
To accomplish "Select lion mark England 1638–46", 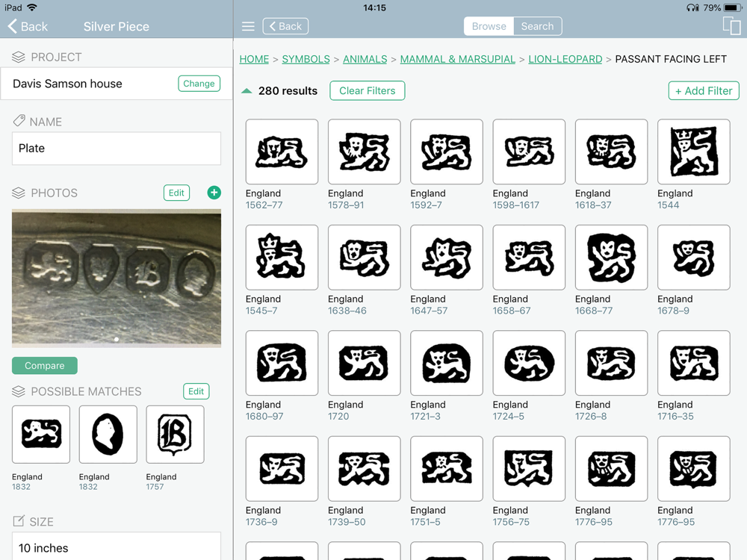I will pyautogui.click(x=364, y=257).
